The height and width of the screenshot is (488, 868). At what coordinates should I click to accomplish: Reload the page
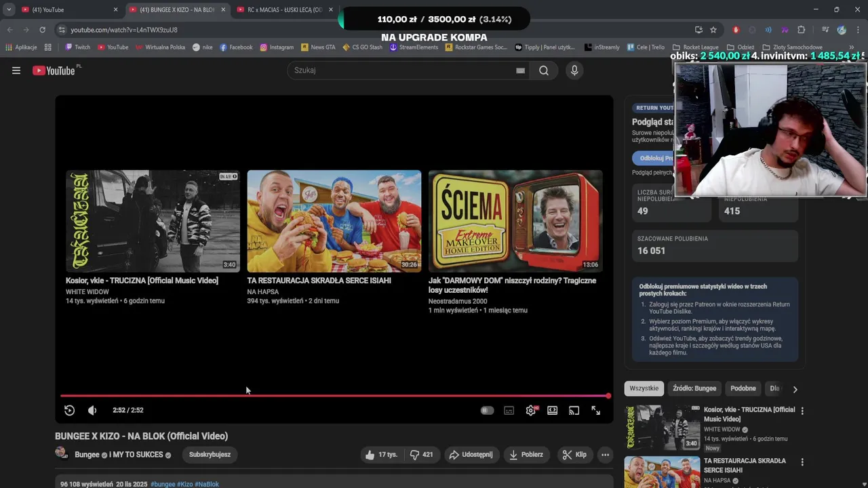coord(42,30)
